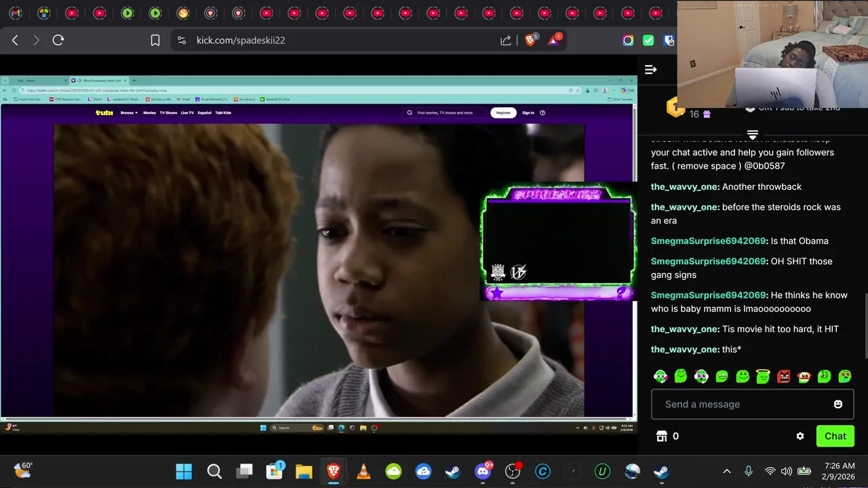Open Discord from the taskbar
868x488 pixels.
(483, 471)
